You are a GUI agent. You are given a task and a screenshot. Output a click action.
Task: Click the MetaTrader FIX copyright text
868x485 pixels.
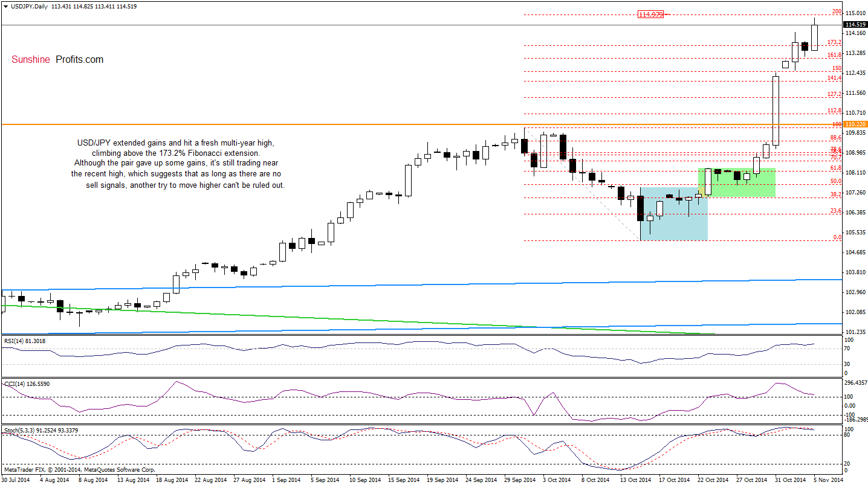[x=79, y=469]
